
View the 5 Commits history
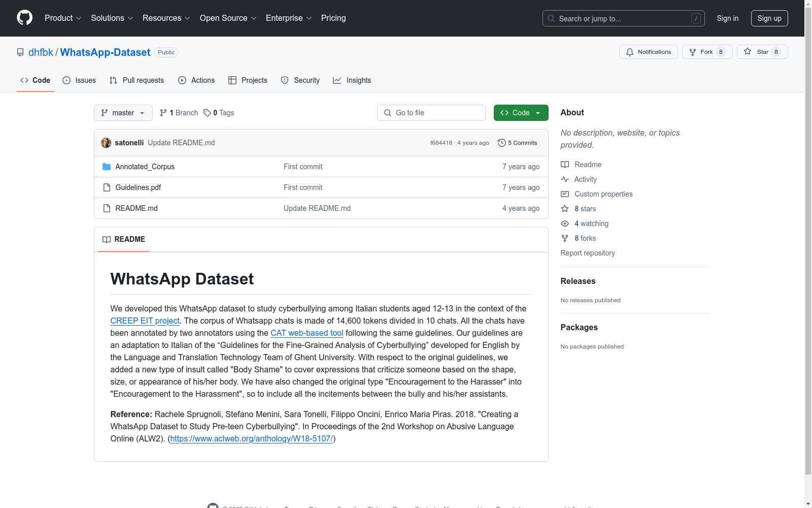click(517, 143)
